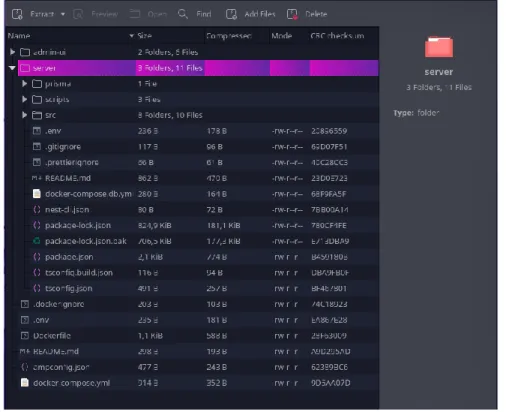Click README.md markdown icon in server
The width and height of the screenshot is (506, 412).
(37, 178)
